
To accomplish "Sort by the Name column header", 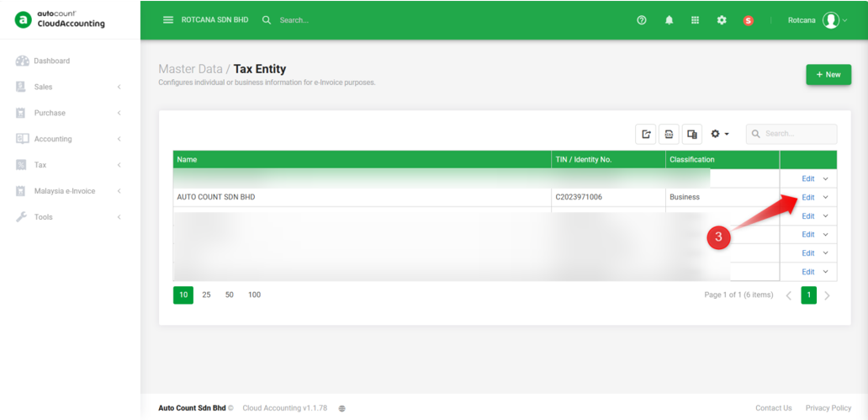I will coord(362,160).
